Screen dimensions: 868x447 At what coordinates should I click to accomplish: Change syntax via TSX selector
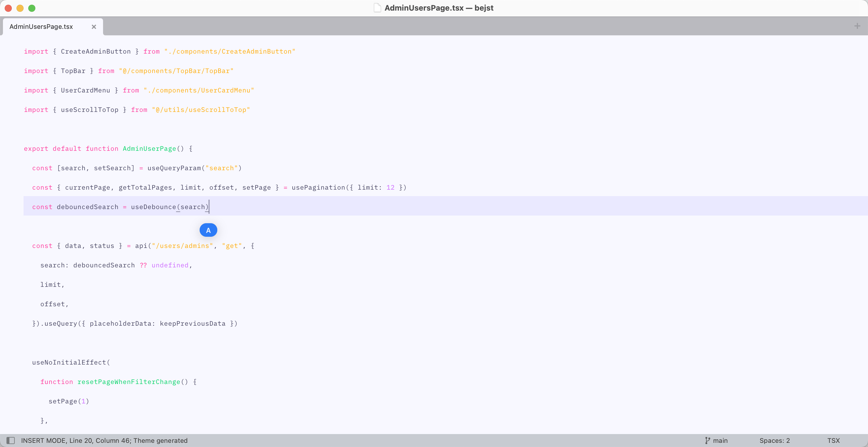click(x=833, y=440)
